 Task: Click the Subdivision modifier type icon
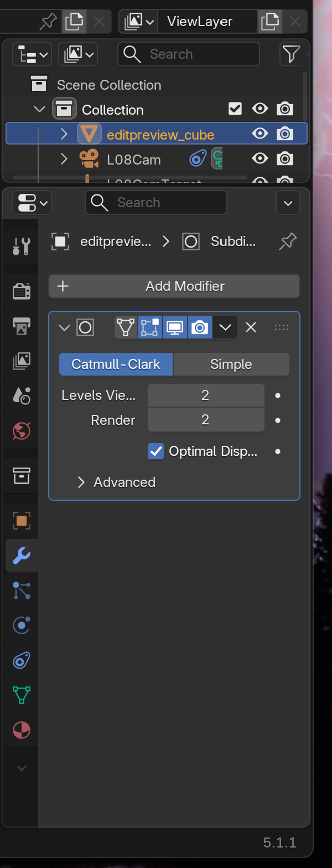[x=85, y=327]
